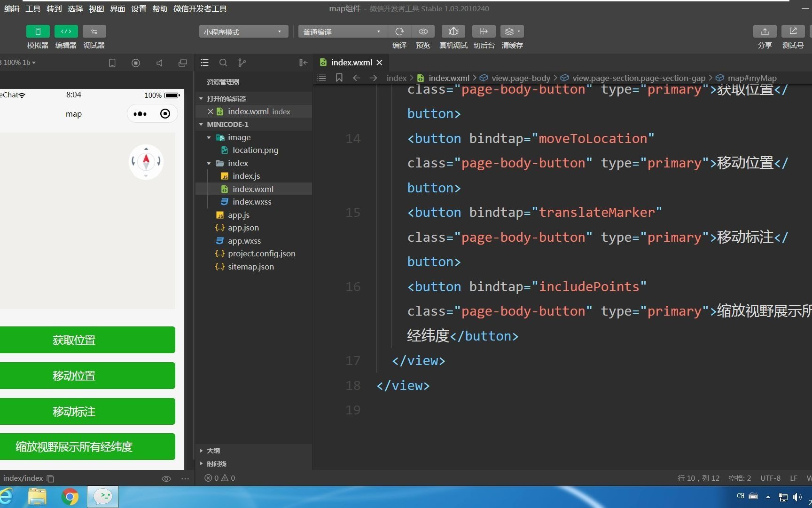Tap the 移动位置 button in simulator
This screenshot has width=812, height=508.
coord(87,376)
